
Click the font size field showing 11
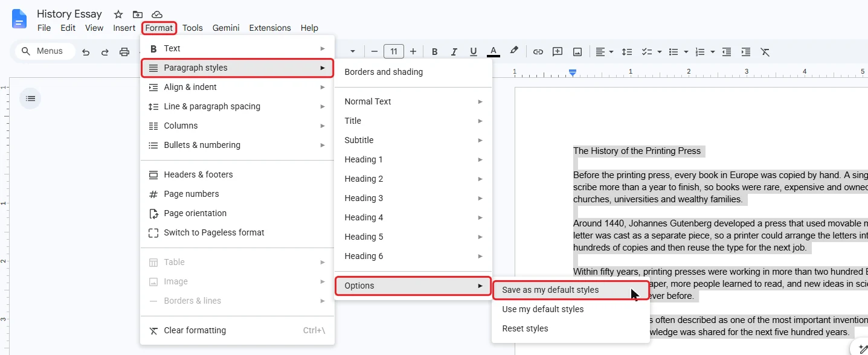tap(394, 51)
